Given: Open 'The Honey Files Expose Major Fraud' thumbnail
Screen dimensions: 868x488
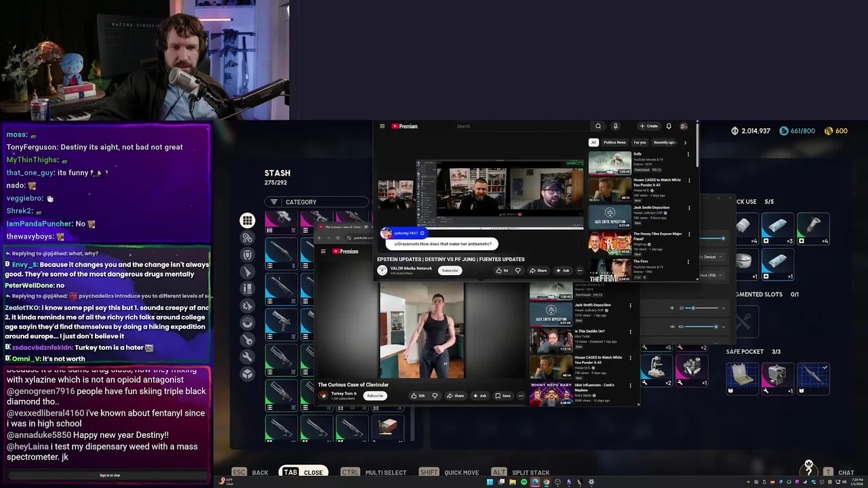Looking at the screenshot, I should [610, 243].
